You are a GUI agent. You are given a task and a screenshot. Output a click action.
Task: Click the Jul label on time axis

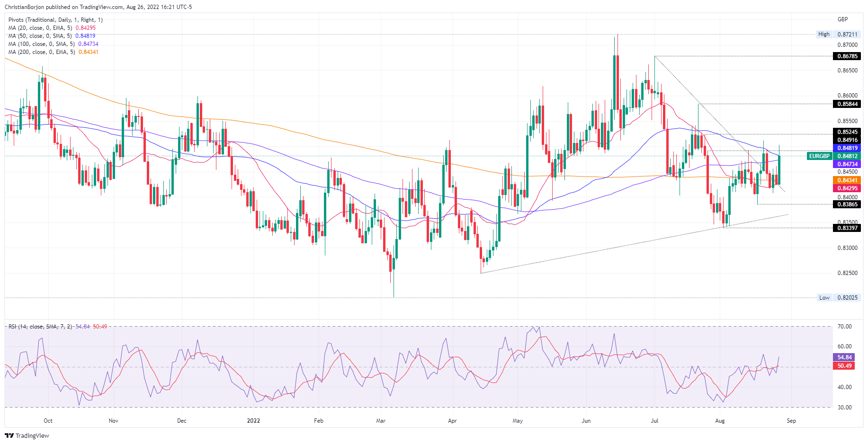click(655, 421)
